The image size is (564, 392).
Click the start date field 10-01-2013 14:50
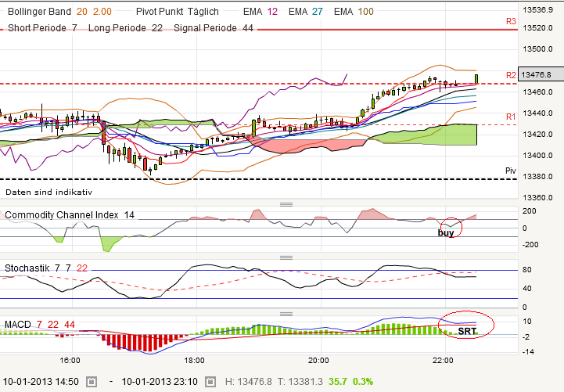coord(41,381)
